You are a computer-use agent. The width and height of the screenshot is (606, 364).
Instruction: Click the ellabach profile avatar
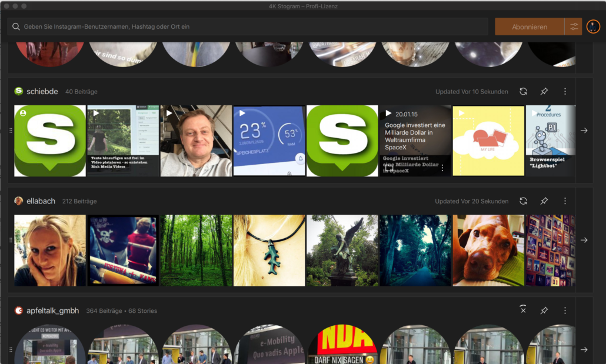click(19, 201)
